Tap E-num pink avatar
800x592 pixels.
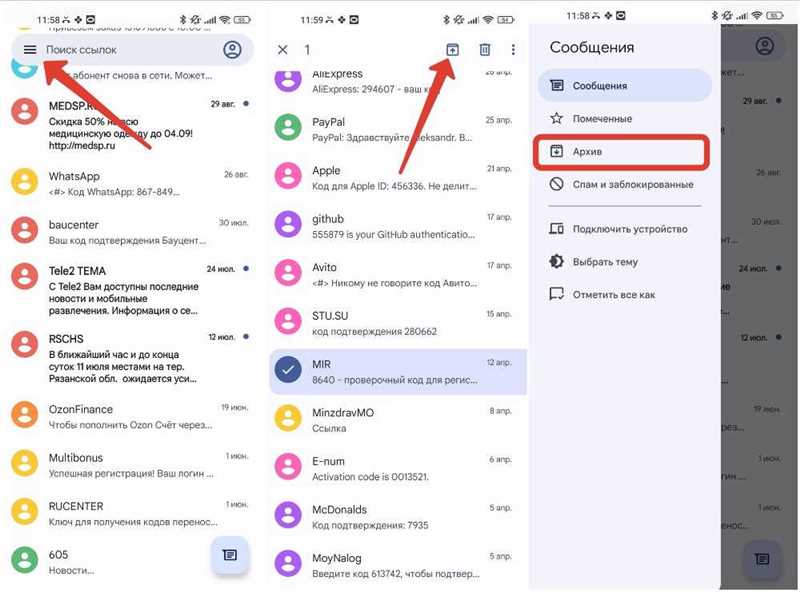tap(288, 467)
